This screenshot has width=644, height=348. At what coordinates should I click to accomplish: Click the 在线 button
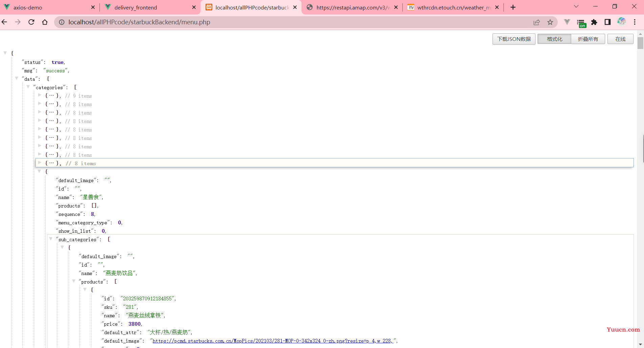point(620,39)
